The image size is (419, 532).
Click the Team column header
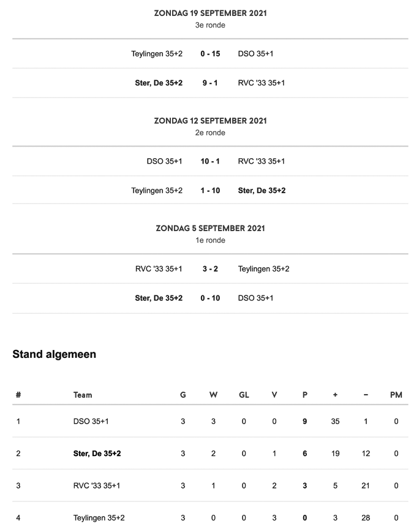point(83,395)
